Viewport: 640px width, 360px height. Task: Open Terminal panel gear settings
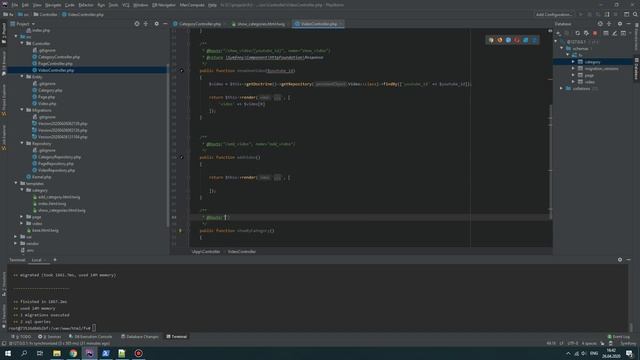click(x=620, y=260)
